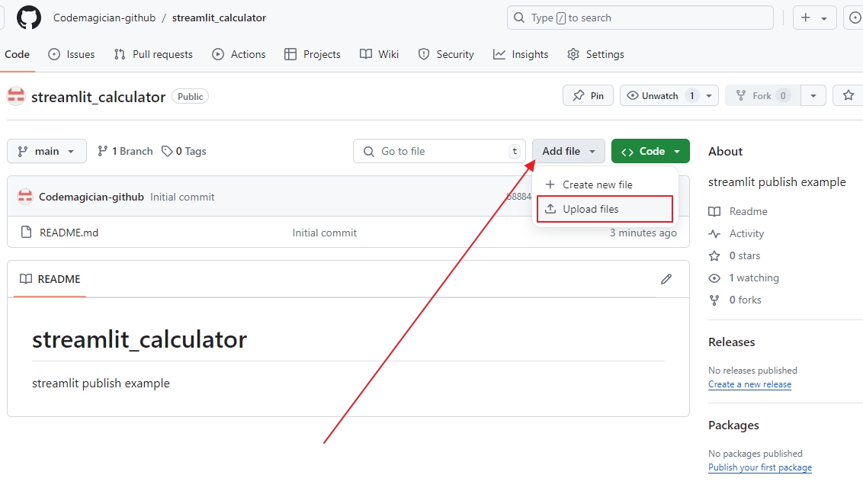Focus the Type / to search field
Image resolution: width=863 pixels, height=504 pixels.
[x=640, y=18]
